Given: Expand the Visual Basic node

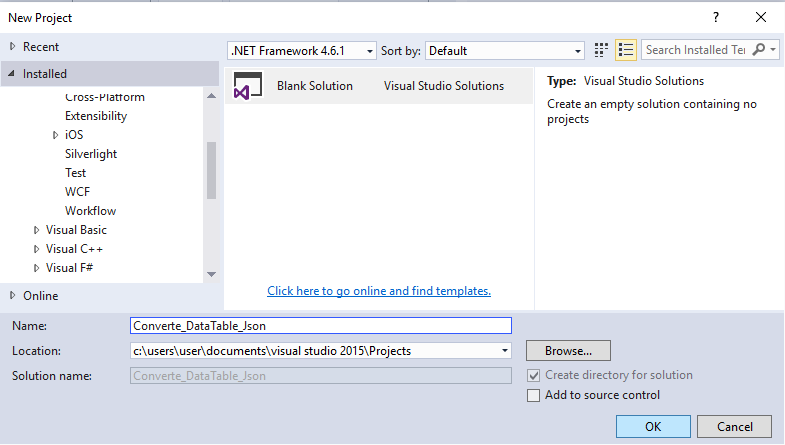Looking at the screenshot, I should pyautogui.click(x=36, y=230).
